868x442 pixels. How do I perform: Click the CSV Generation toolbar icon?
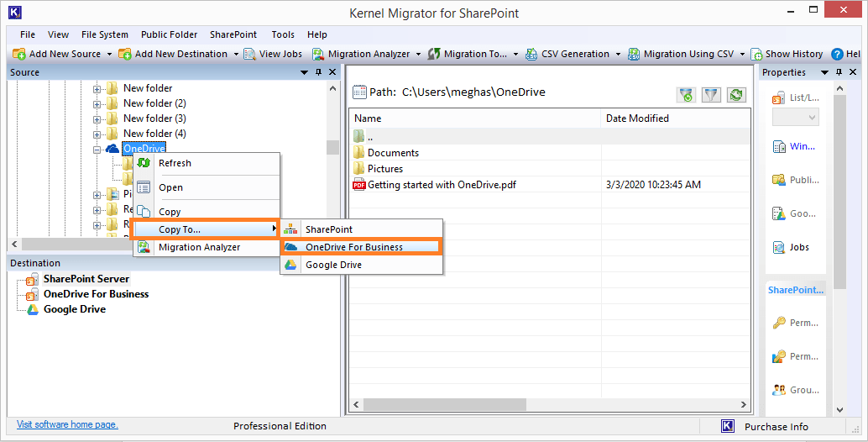point(531,55)
